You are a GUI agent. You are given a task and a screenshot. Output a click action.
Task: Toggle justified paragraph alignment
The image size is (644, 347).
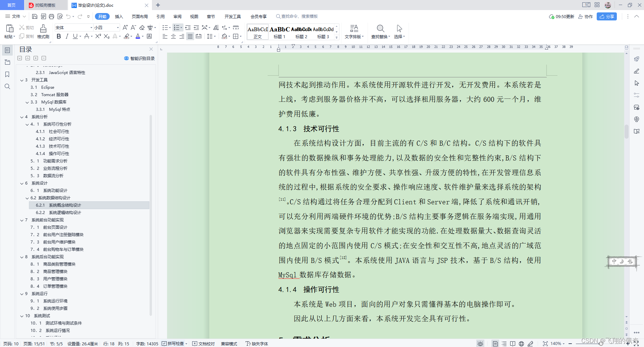(190, 36)
